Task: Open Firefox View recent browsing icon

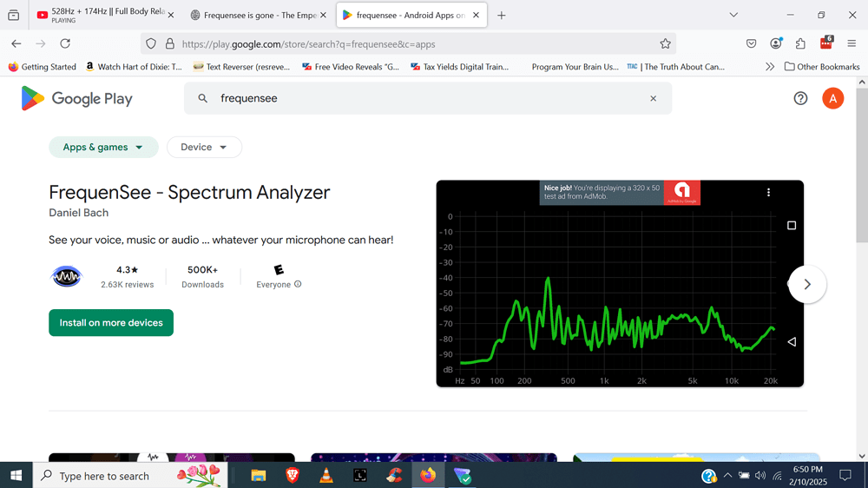Action: point(14,15)
